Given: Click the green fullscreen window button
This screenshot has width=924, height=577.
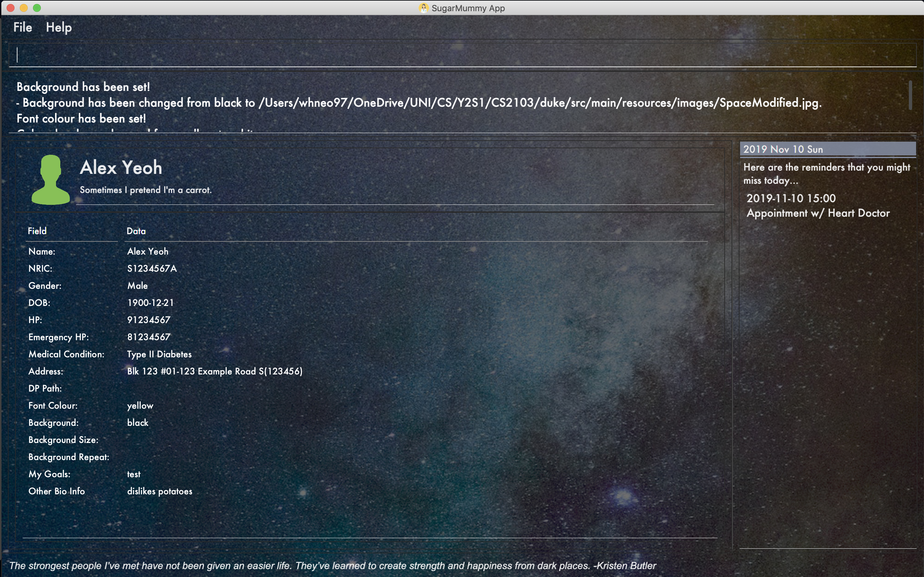Looking at the screenshot, I should tap(37, 8).
